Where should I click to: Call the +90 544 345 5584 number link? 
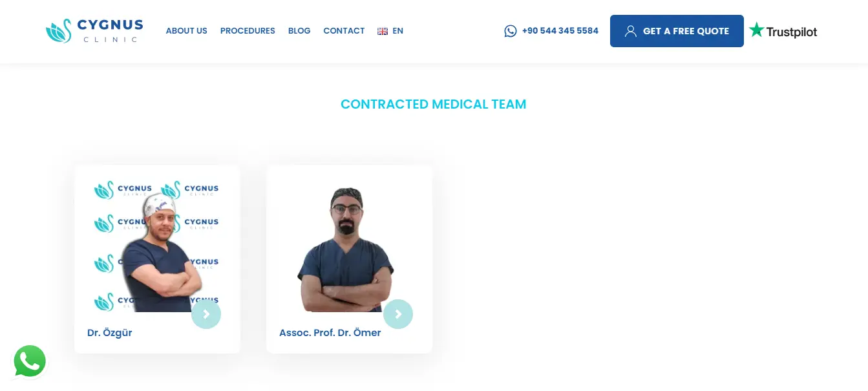(560, 31)
